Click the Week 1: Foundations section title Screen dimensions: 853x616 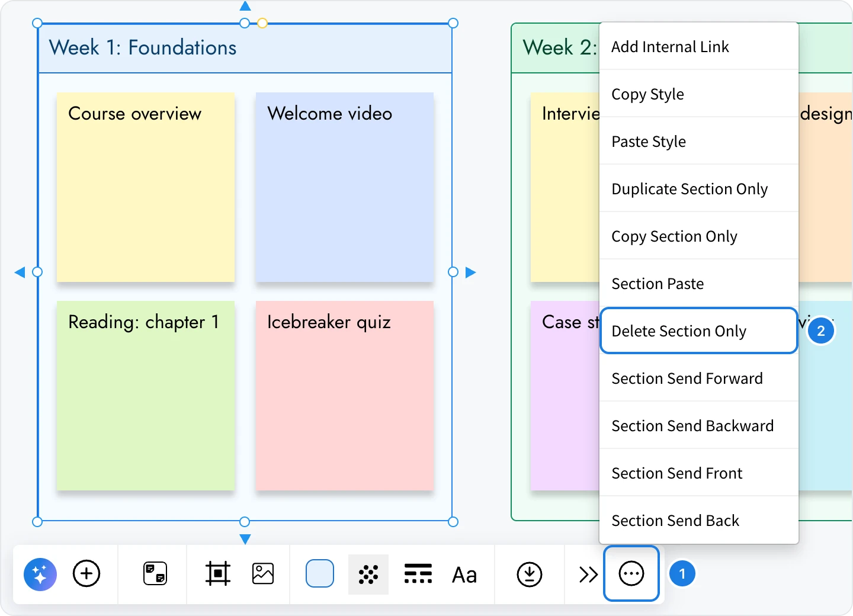tap(143, 47)
